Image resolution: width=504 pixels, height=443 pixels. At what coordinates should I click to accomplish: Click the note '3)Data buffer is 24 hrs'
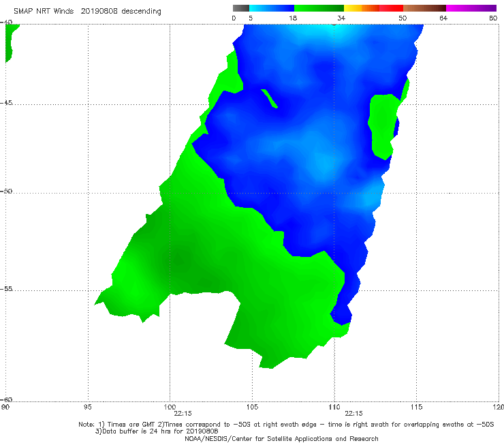pos(157,431)
